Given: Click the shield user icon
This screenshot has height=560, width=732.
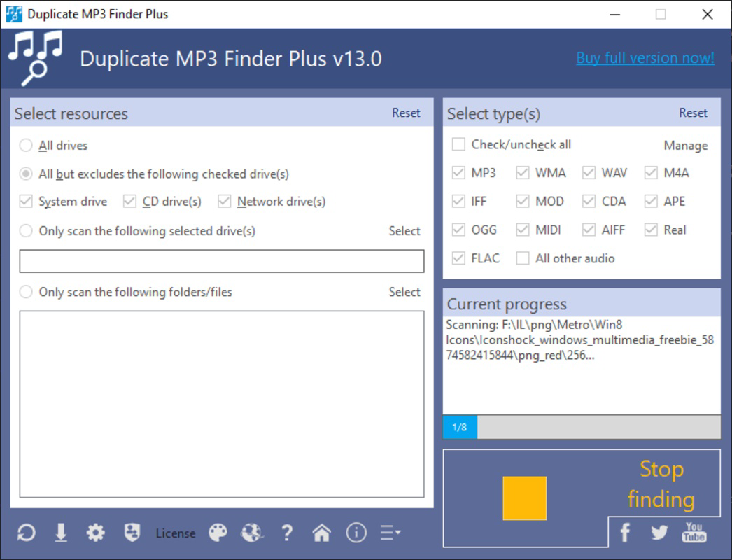Looking at the screenshot, I should [132, 533].
